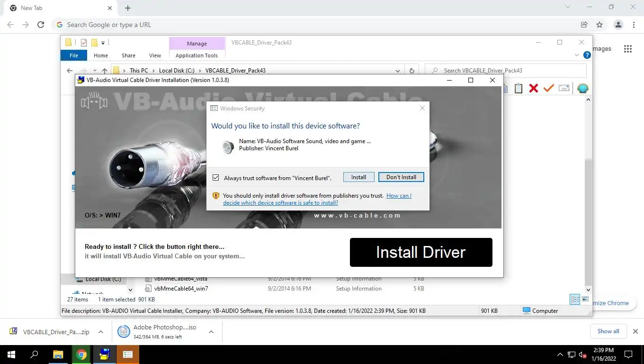Open link about safe device software
644x364 pixels.
coord(317,199)
